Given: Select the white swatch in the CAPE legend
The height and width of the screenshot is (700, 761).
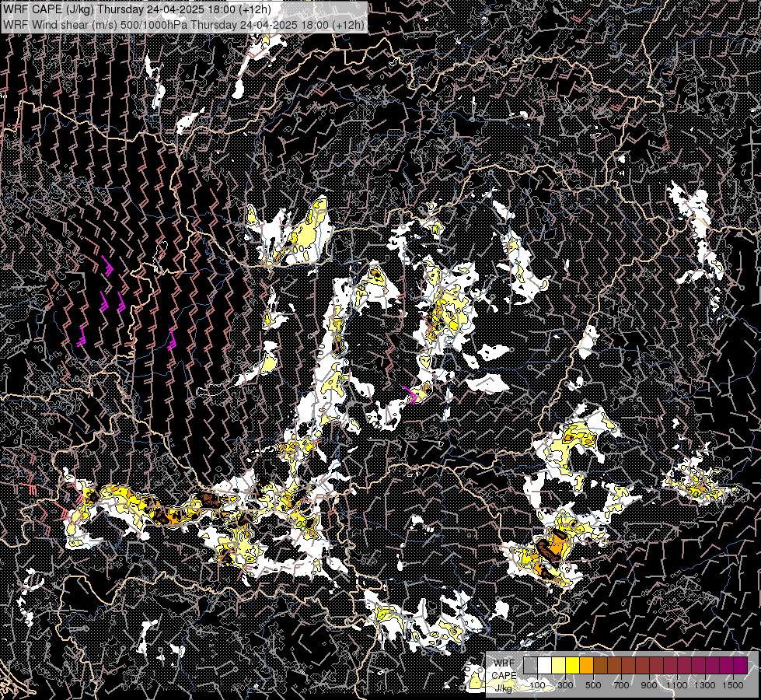Looking at the screenshot, I should pyautogui.click(x=545, y=665).
